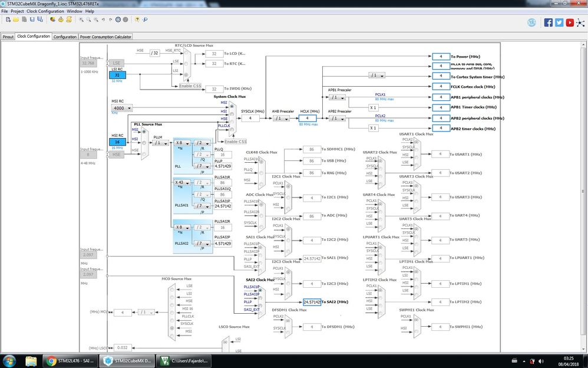Screen dimensions: 588x368
Task: Click the Twitter bird icon
Action: tap(559, 22)
